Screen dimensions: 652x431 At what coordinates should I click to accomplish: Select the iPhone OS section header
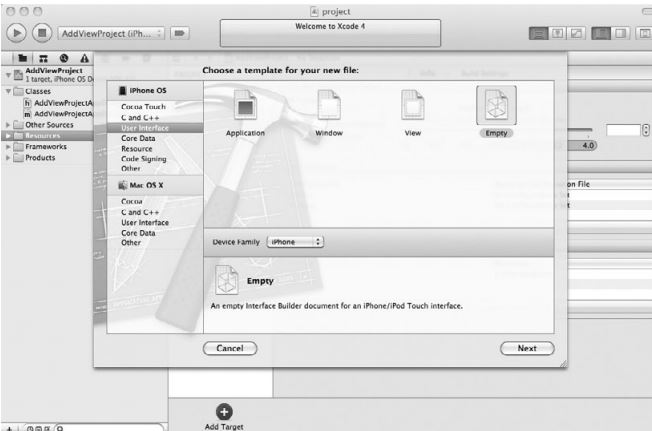pyautogui.click(x=155, y=91)
